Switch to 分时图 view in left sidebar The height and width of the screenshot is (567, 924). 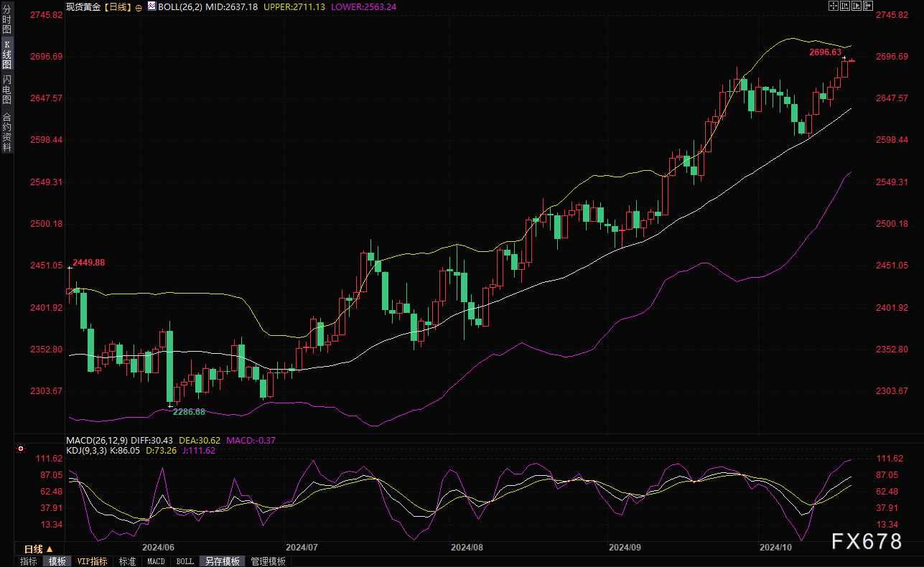pyautogui.click(x=6, y=23)
